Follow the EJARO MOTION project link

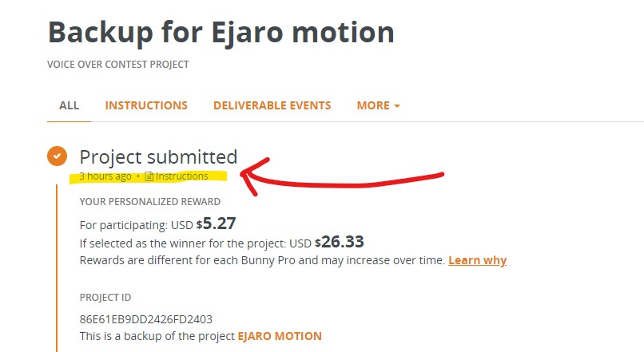[x=280, y=336]
